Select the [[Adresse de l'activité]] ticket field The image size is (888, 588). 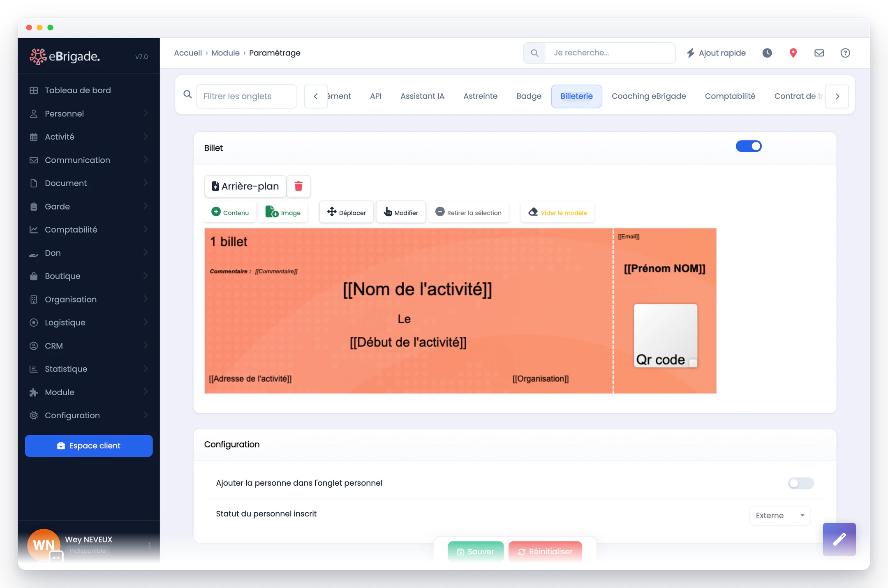coord(250,378)
